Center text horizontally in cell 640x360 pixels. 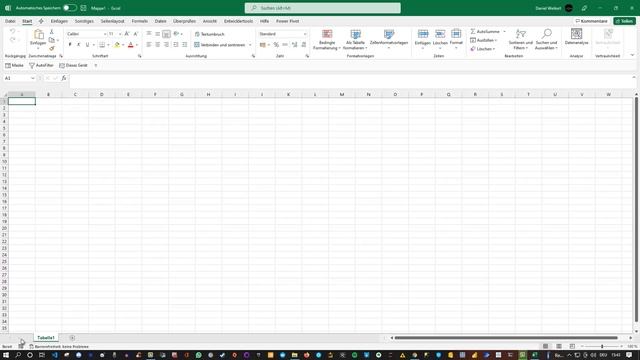coord(158,44)
